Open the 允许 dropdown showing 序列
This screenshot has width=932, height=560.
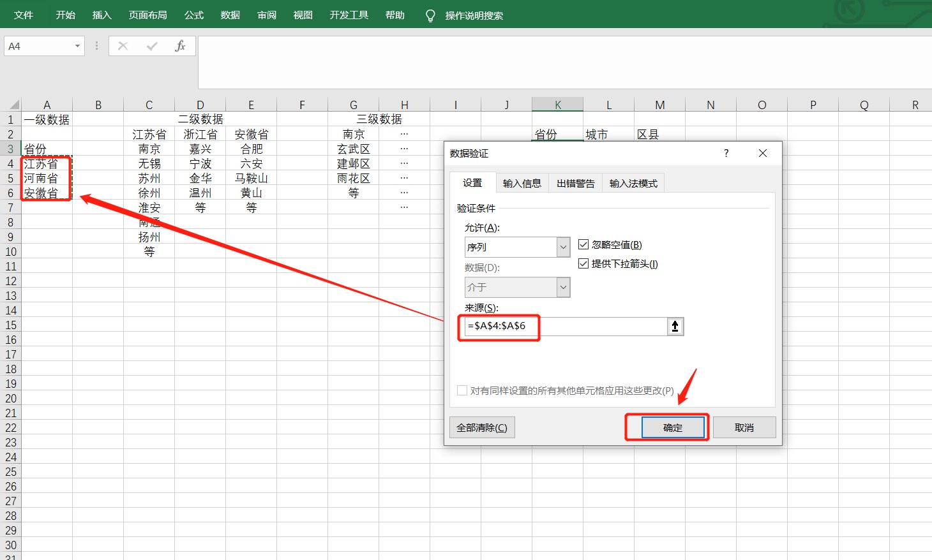562,247
